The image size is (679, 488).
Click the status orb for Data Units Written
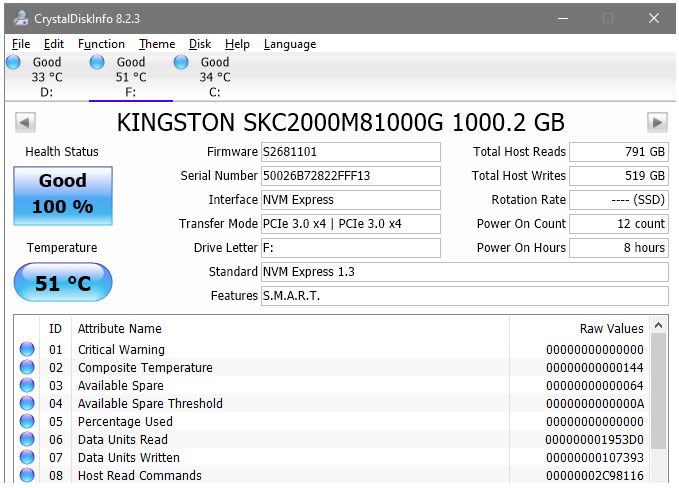[x=27, y=457]
